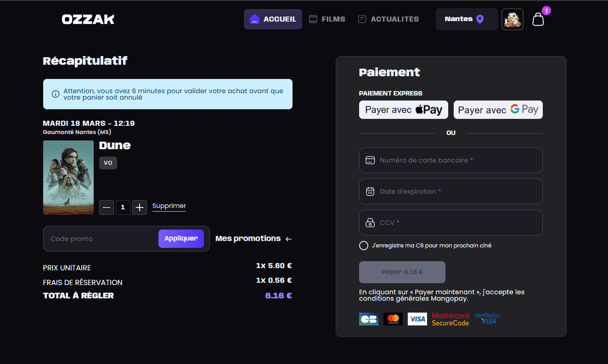Click the Mastercard SecureCode logo
The image size is (608, 364).
450,319
